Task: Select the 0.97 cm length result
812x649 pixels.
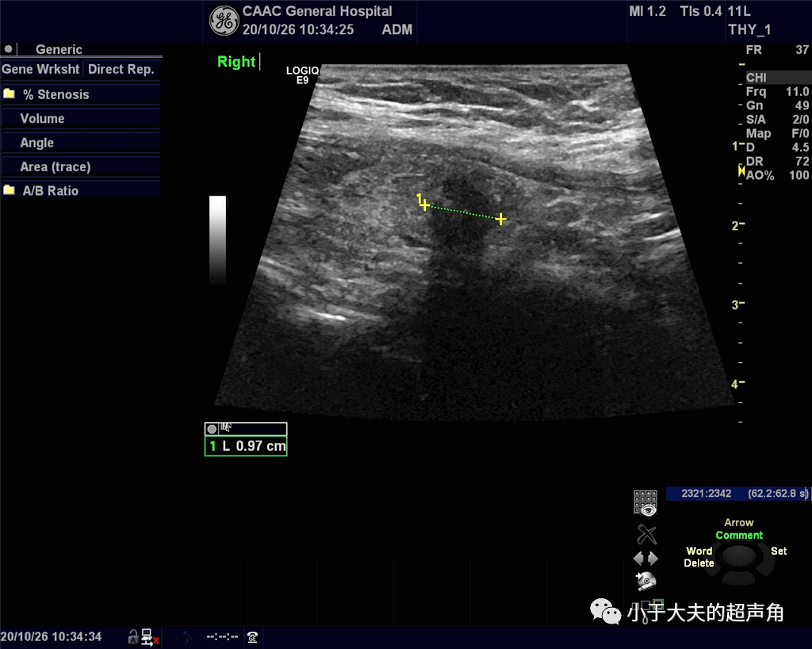Action: (x=245, y=446)
